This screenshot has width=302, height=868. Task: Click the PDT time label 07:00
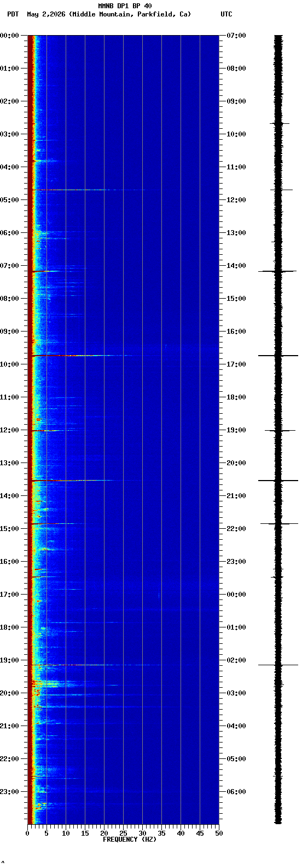tap(9, 266)
